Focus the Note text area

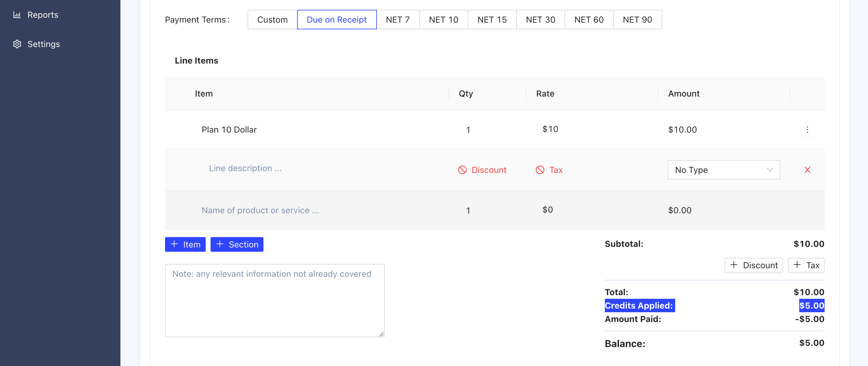click(x=274, y=300)
